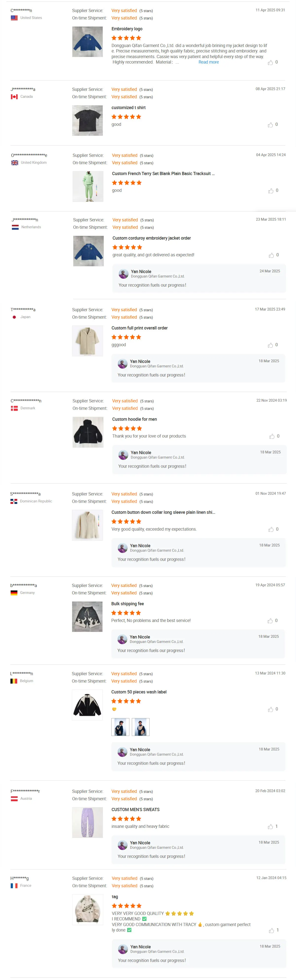Thumbs-up the CUSTOM MEN'S SWEATS review

[270, 827]
